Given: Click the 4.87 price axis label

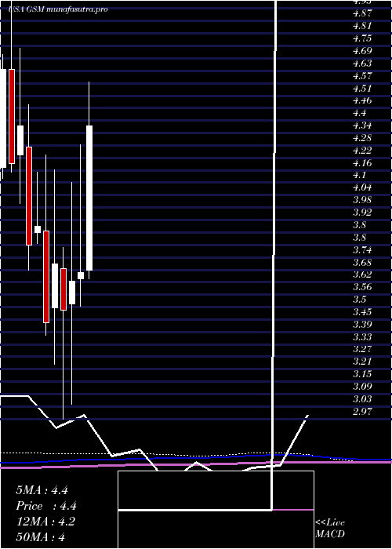Looking at the screenshot, I should 362,13.
